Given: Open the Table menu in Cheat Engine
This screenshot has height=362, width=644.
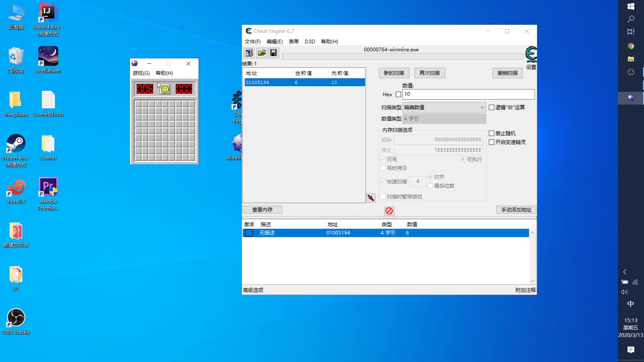Looking at the screenshot, I should (x=294, y=42).
